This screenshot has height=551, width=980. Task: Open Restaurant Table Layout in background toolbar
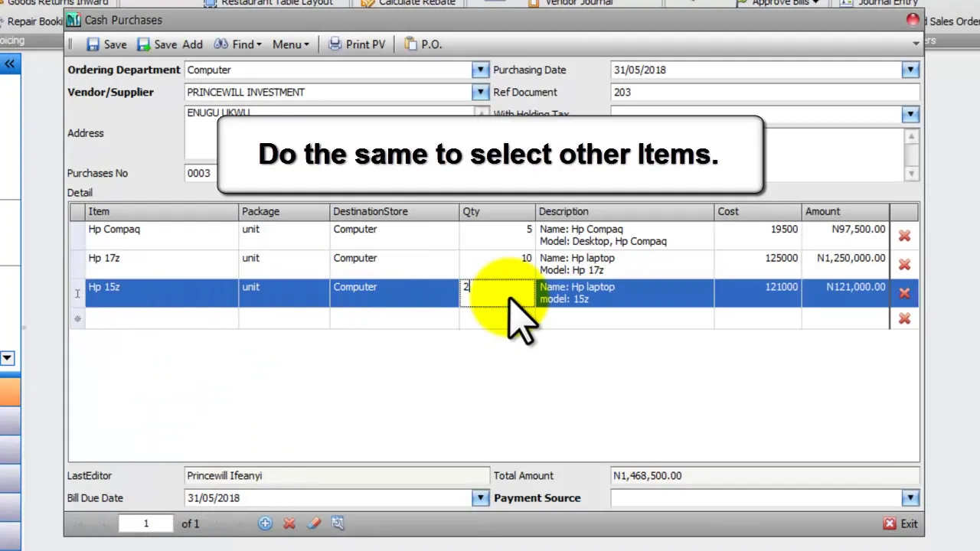(x=269, y=3)
